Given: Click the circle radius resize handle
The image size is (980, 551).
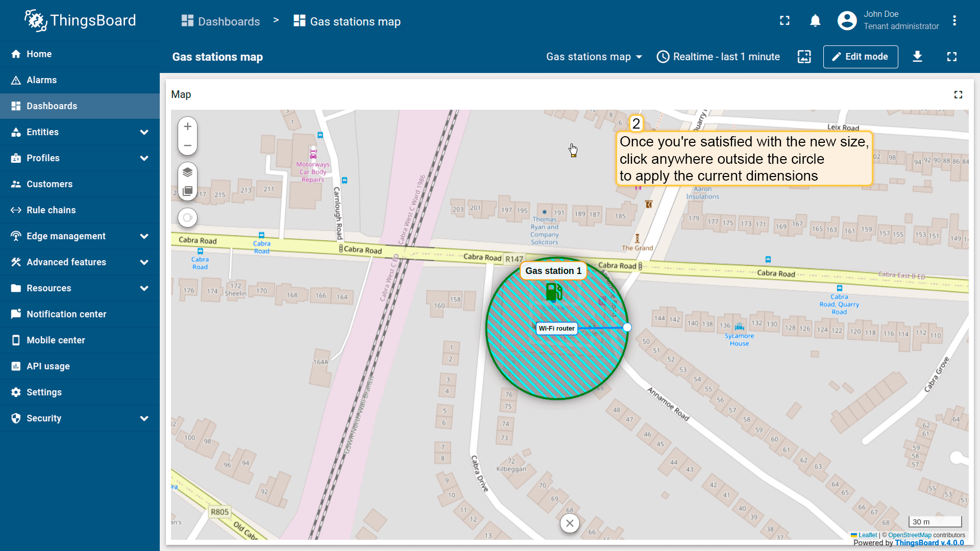Looking at the screenshot, I should pyautogui.click(x=627, y=328).
